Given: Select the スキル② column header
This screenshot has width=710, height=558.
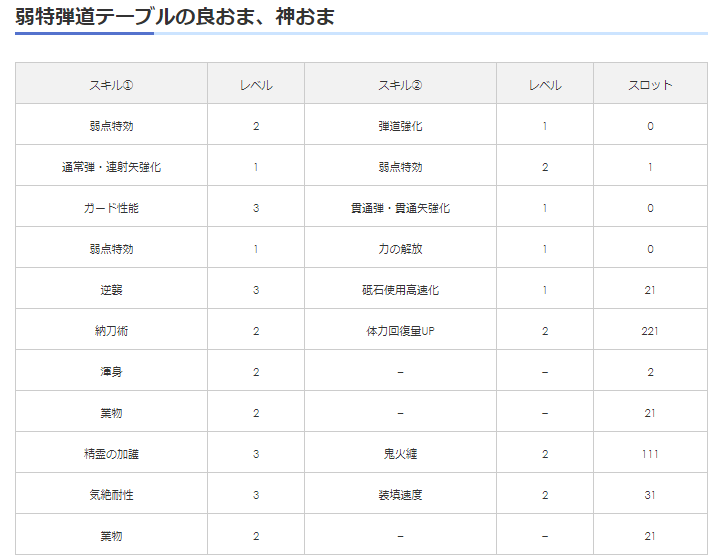Looking at the screenshot, I should (400, 85).
